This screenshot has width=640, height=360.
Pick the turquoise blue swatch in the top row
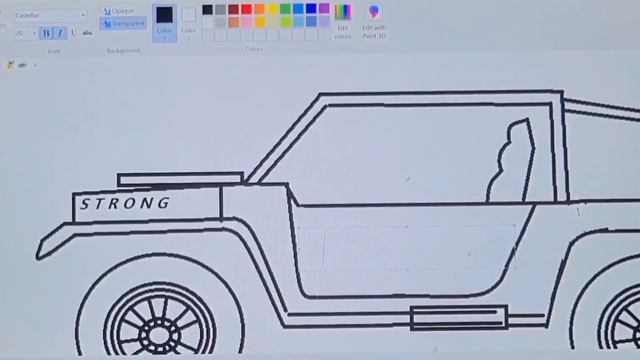[x=298, y=9]
